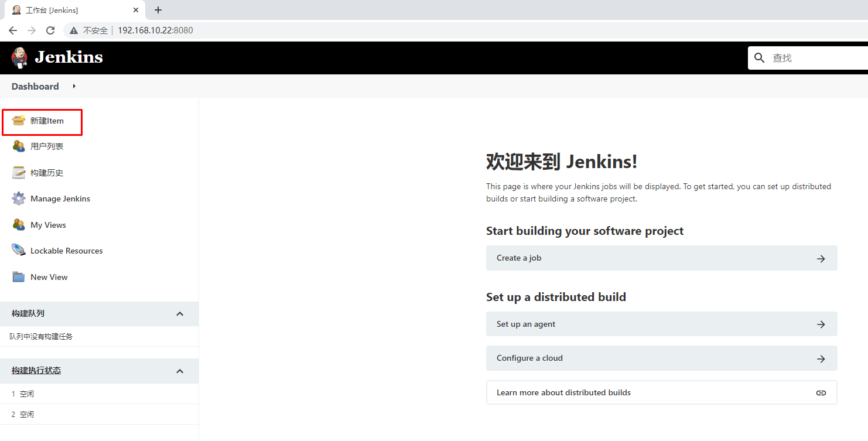Click Set up an agent
The width and height of the screenshot is (868, 441).
[661, 324]
